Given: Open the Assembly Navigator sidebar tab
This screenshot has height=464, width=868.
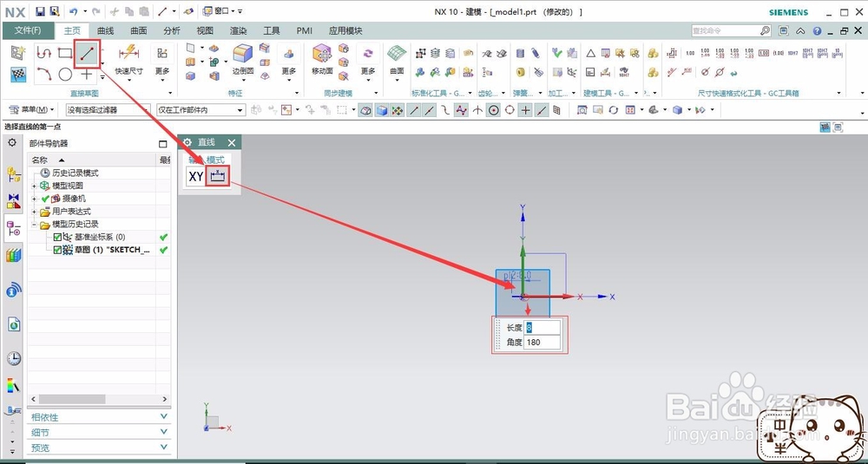Looking at the screenshot, I should [x=14, y=174].
